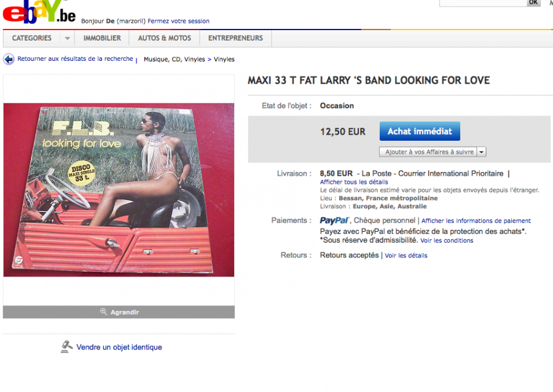553x392 pixels.
Task: Click the gavel icon beside Vendre un objet identique
Action: (x=66, y=347)
